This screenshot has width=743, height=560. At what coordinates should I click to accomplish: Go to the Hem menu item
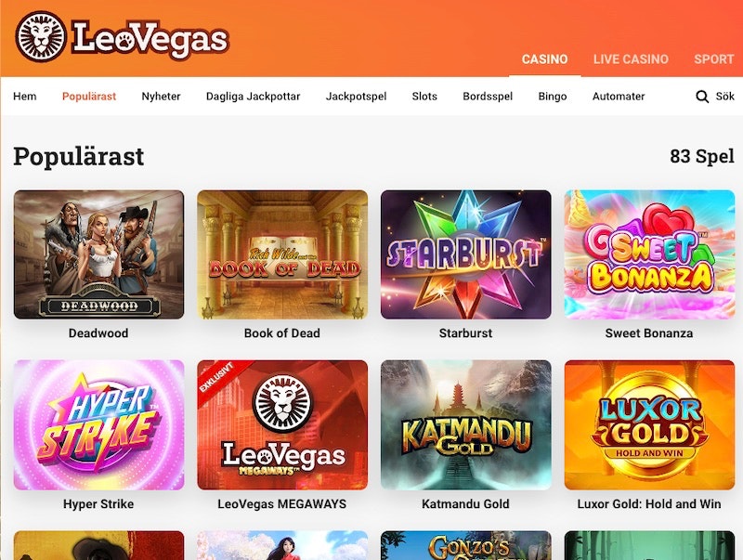coord(25,97)
